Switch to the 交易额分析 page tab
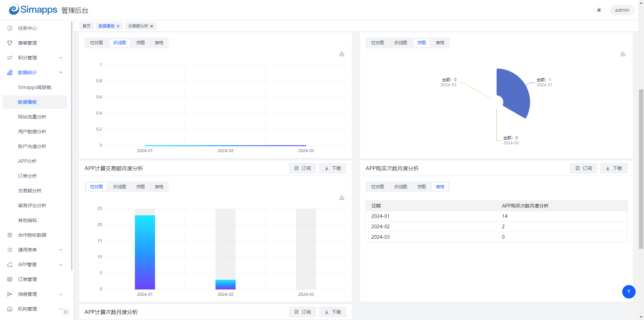The height and width of the screenshot is (320, 644). coord(138,26)
